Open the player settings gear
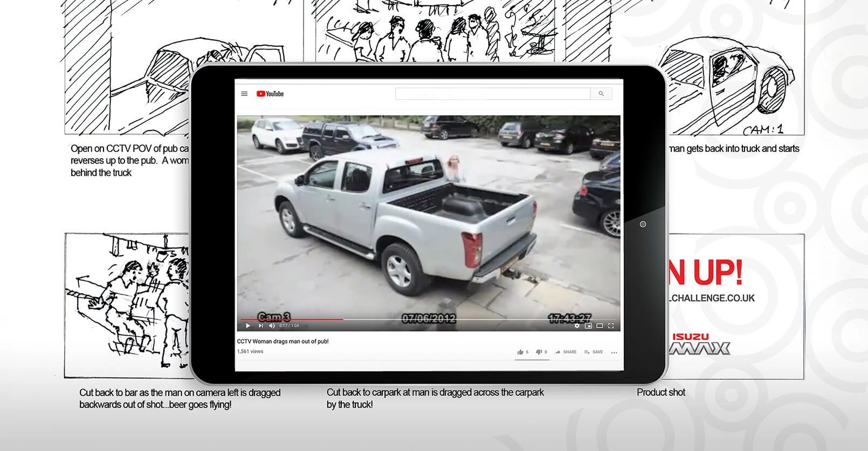Screen dimensions: 868x451 click(x=577, y=325)
